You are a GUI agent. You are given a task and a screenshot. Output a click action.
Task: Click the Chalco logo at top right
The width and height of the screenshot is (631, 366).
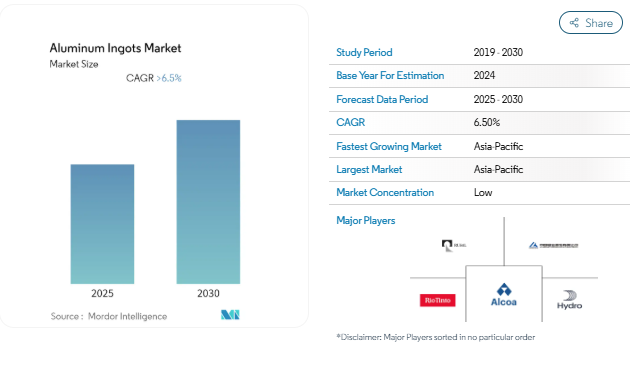pos(553,245)
